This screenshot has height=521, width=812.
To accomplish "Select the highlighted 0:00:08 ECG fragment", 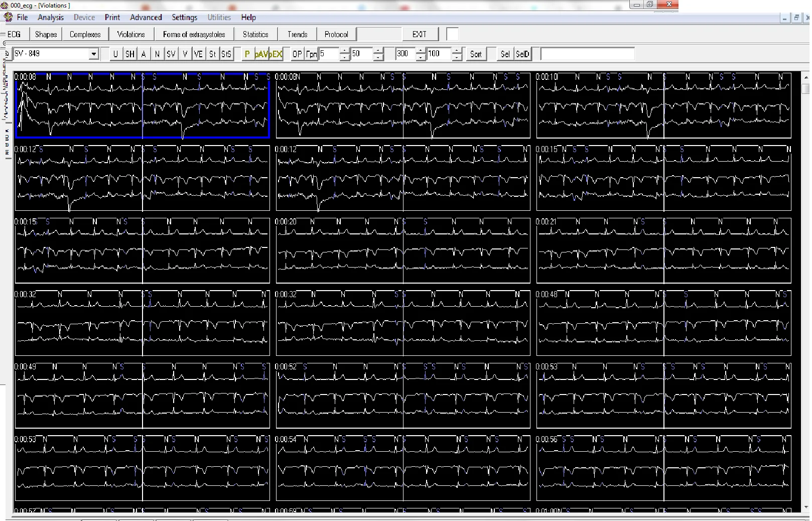I will coord(143,105).
